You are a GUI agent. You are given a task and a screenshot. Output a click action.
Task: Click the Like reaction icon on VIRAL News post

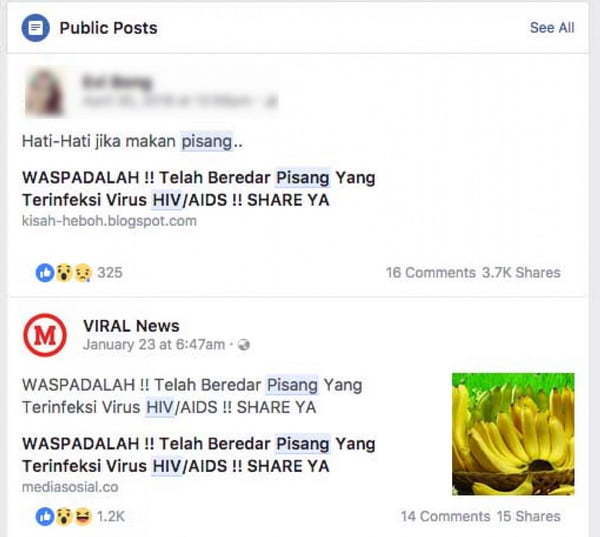pyautogui.click(x=45, y=517)
